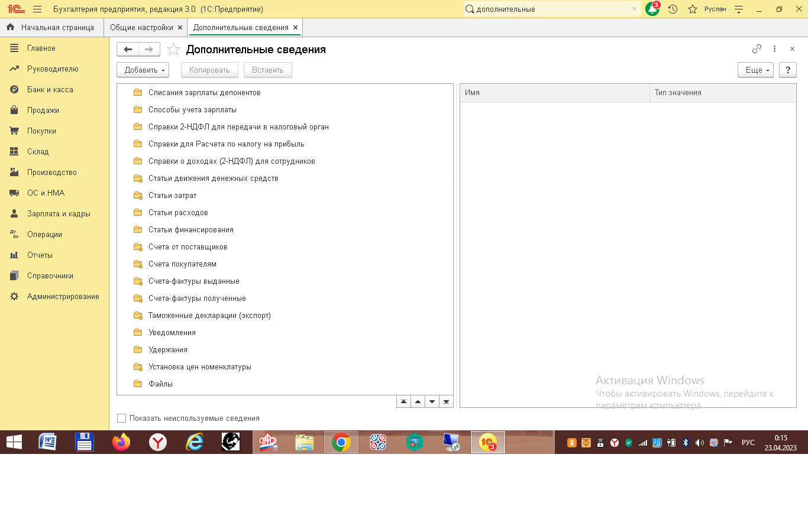808x532 pixels.
Task: Open the 1C main menu hamburger icon
Action: pyautogui.click(x=37, y=9)
